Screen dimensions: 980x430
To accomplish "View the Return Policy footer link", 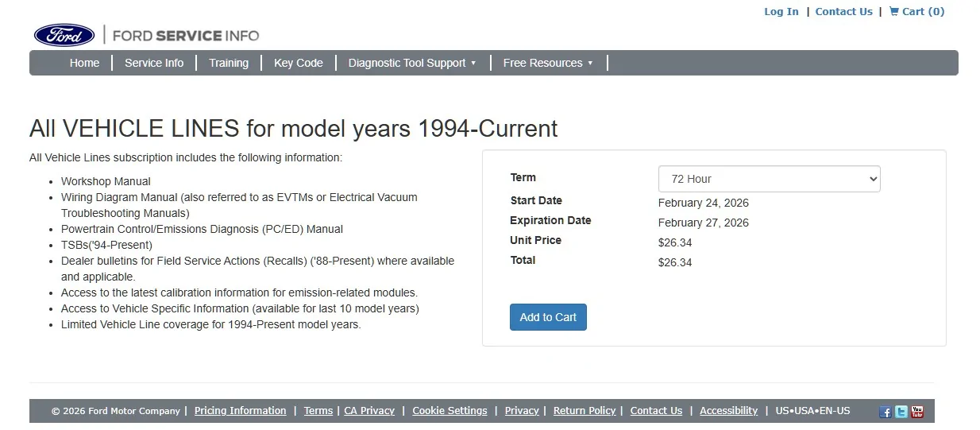I will coord(585,411).
